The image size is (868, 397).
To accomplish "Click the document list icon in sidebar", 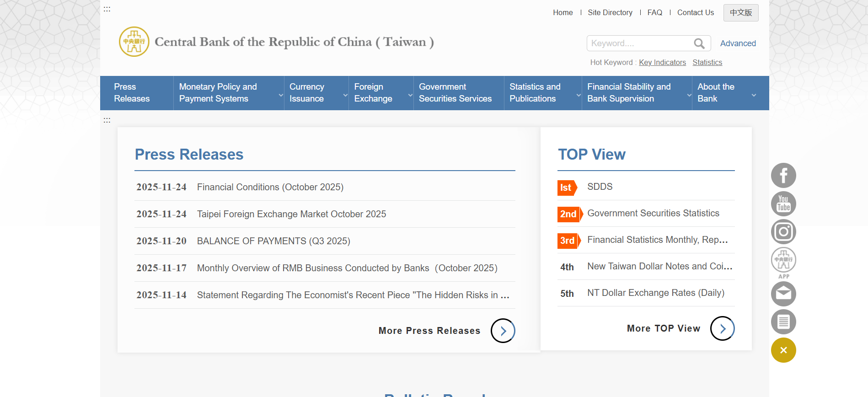I will pos(783,322).
